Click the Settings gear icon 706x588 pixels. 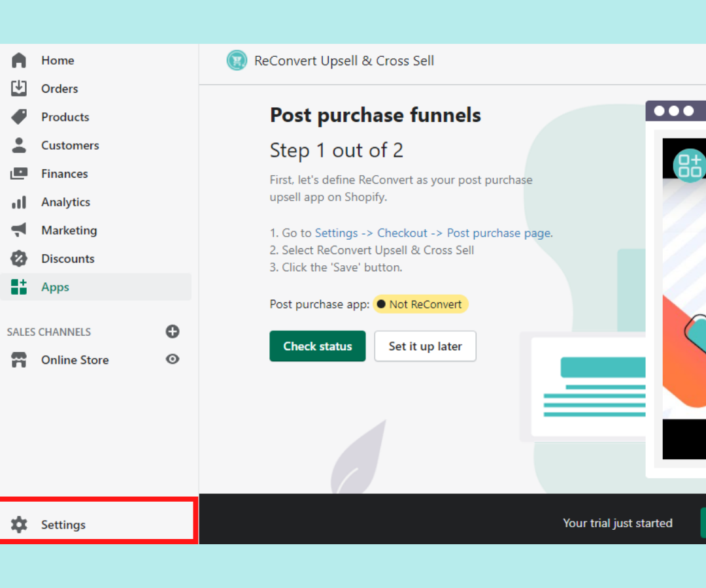[19, 525]
